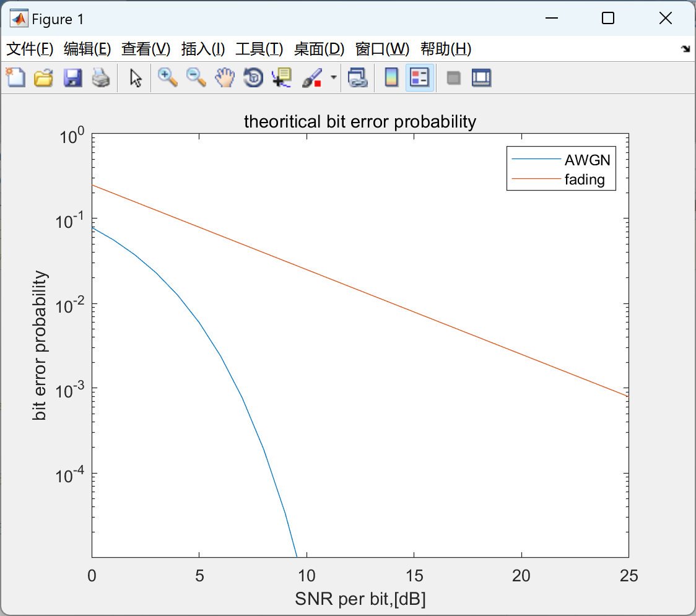Open the 桌面(D) menu
The width and height of the screenshot is (696, 616).
click(x=319, y=49)
